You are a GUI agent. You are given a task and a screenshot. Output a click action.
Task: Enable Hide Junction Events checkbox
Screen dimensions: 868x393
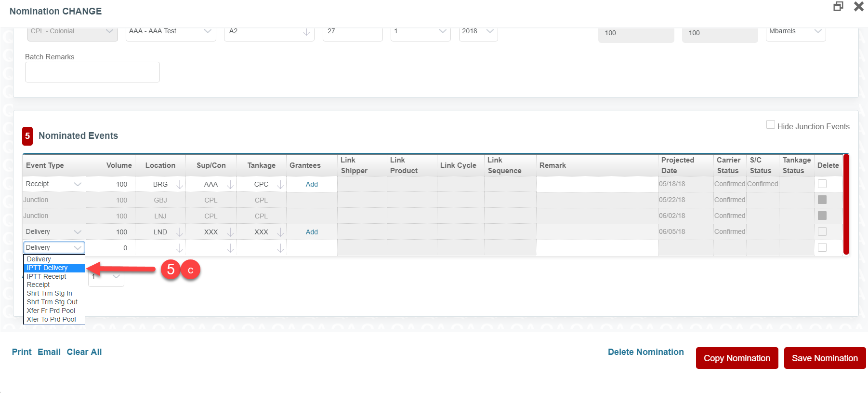(x=771, y=125)
